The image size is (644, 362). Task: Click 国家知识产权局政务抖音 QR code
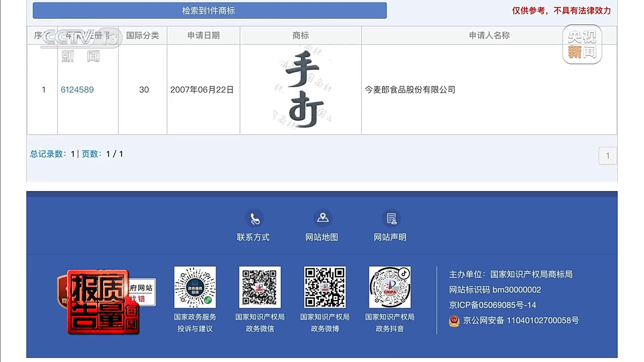tap(390, 287)
